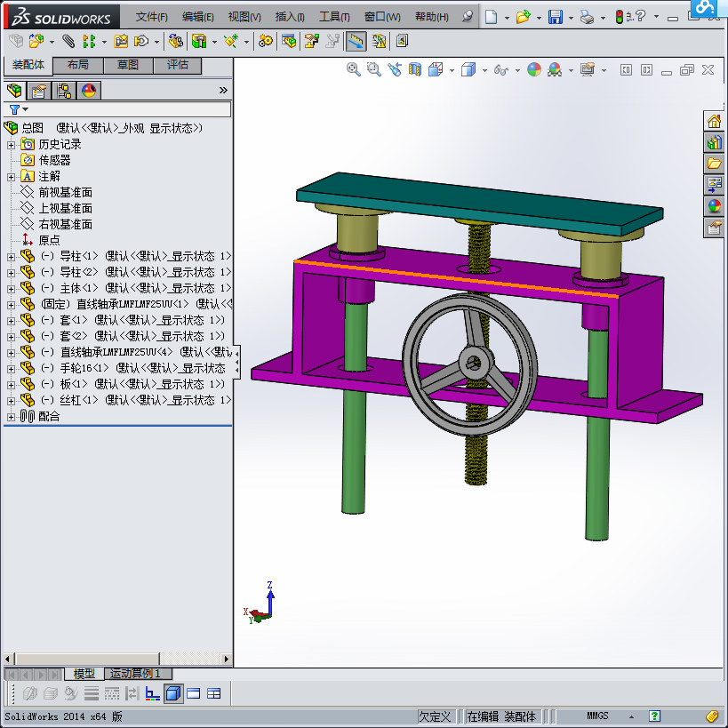Toggle the single viewport layout button
Viewport: 728px width, 728px height.
pyautogui.click(x=193, y=693)
